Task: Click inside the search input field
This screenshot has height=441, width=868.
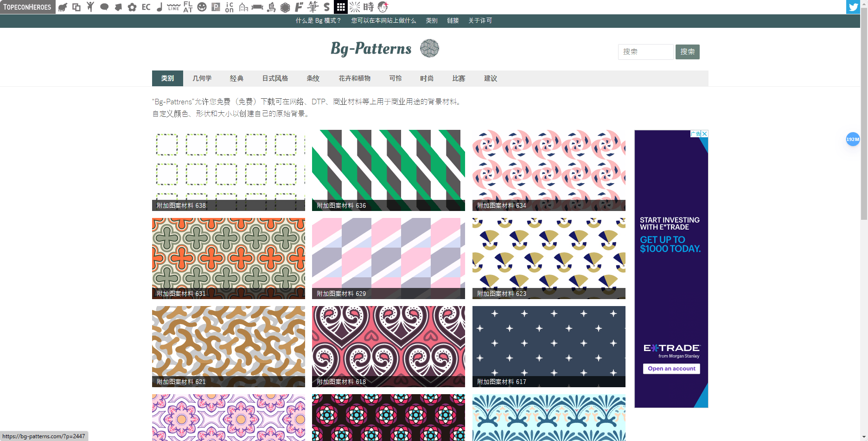Action: click(x=645, y=52)
